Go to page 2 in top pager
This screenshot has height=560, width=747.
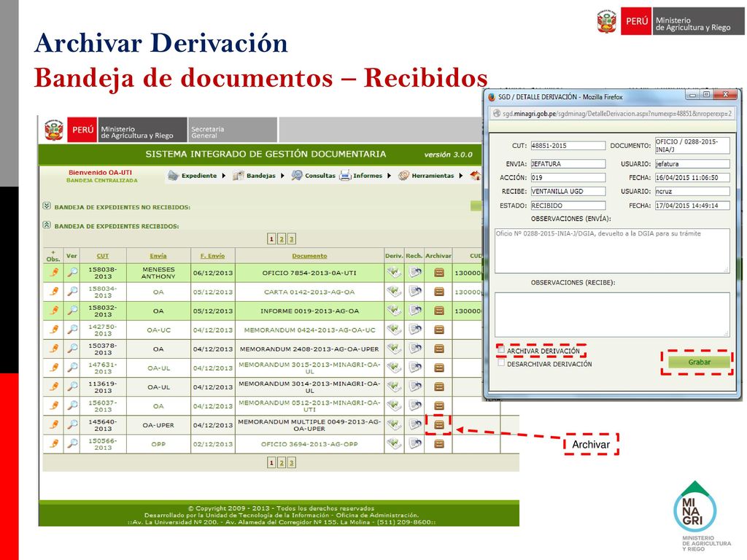click(x=282, y=239)
